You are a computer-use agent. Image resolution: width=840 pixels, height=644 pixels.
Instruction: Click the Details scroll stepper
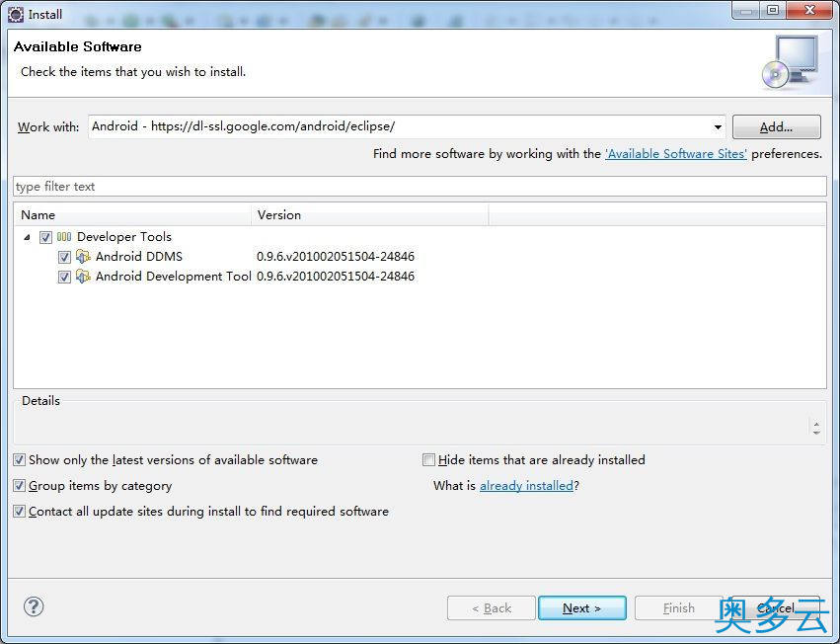[x=816, y=428]
